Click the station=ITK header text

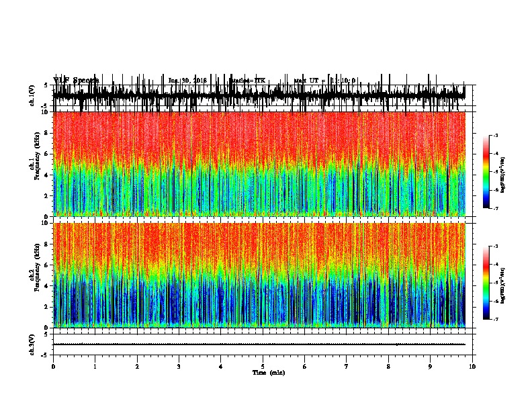click(247, 81)
